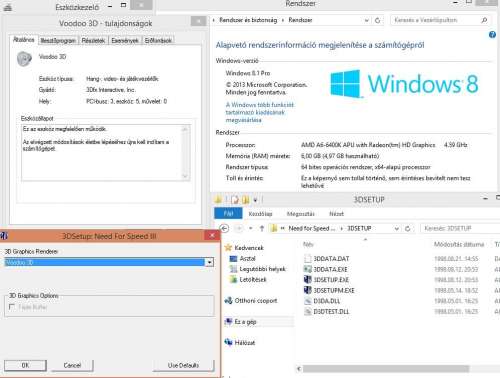Open the Windows edition purchase link
The image size is (500, 378).
coord(260,112)
